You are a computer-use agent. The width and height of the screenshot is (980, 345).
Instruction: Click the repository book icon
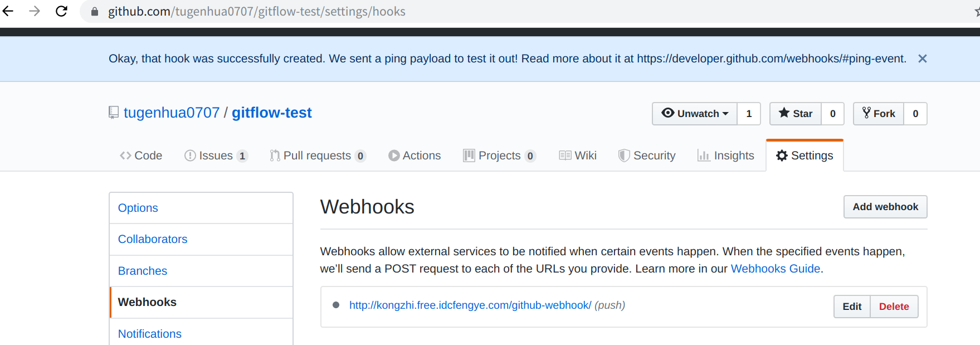click(x=114, y=113)
